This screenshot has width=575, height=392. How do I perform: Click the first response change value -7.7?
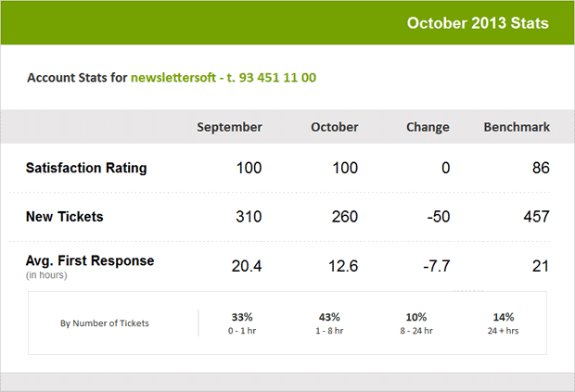pos(437,266)
